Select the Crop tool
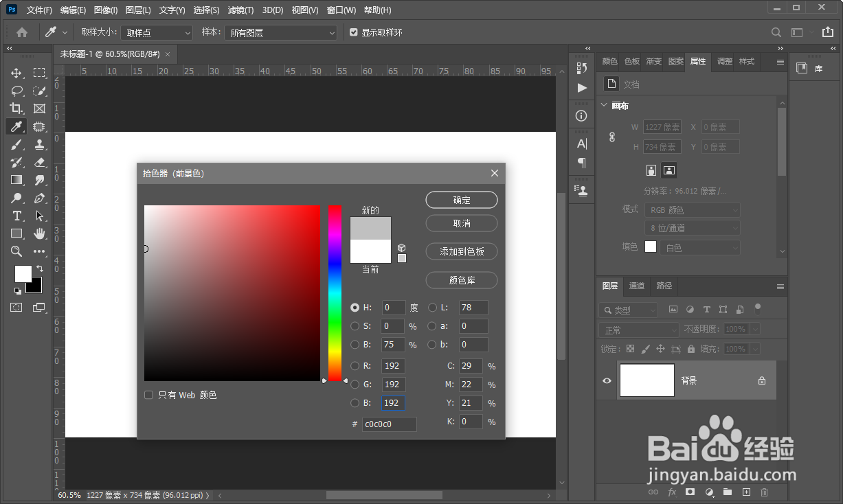Screen dimensions: 843x504 (16, 108)
